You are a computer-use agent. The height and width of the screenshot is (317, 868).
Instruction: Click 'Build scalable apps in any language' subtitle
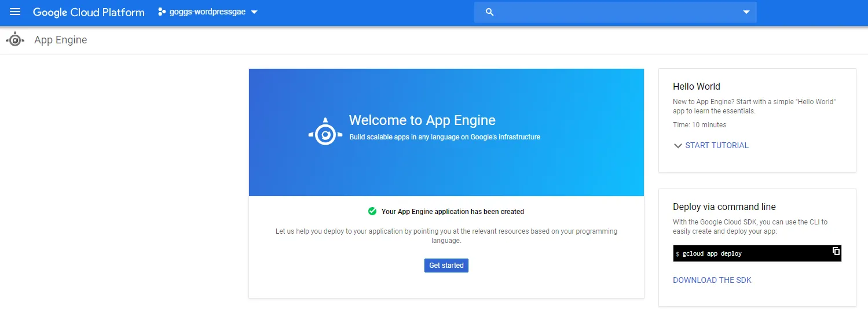(x=445, y=137)
